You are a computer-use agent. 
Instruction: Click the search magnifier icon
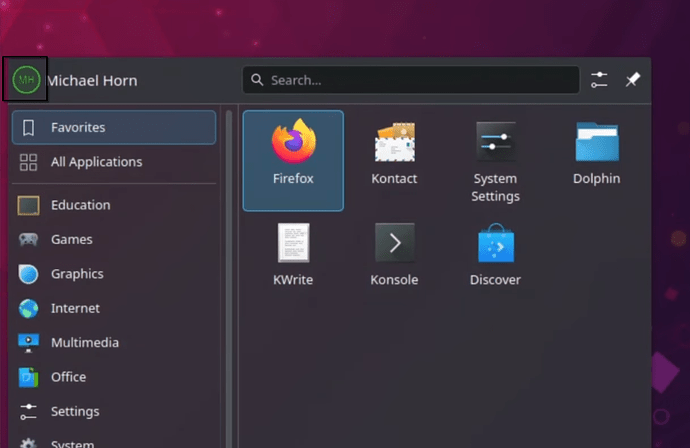[x=257, y=80]
